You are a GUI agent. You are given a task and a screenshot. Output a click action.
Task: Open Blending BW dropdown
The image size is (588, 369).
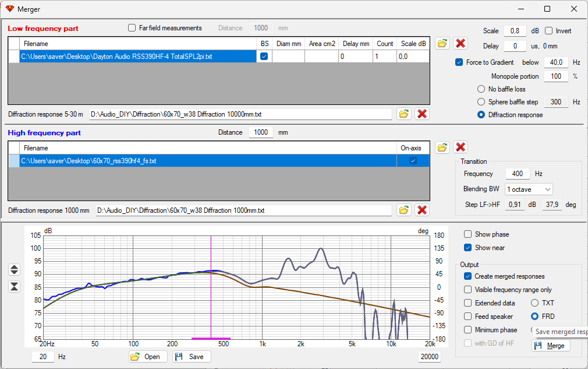pos(529,189)
